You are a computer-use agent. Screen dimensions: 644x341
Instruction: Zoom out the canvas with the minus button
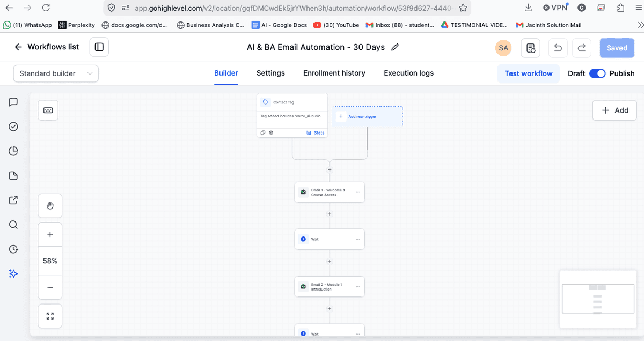click(x=50, y=287)
